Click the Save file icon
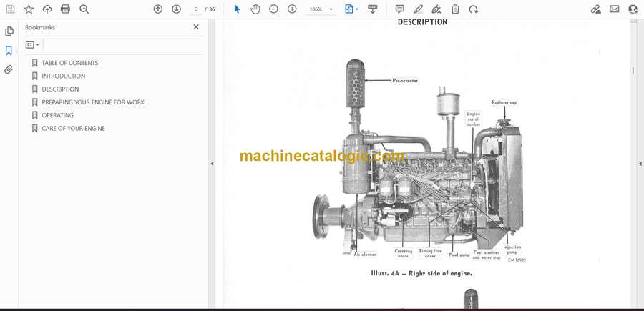This screenshot has width=644, height=311. pyautogui.click(x=10, y=9)
